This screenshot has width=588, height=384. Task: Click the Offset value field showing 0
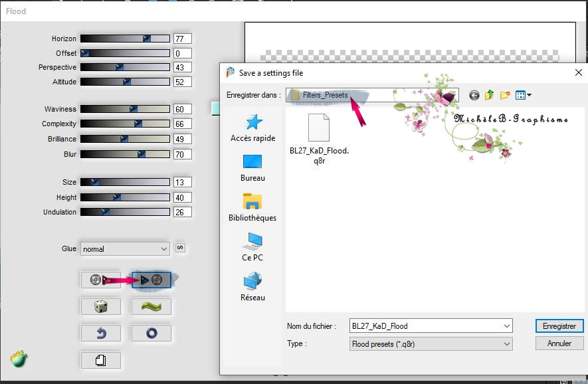tap(183, 53)
